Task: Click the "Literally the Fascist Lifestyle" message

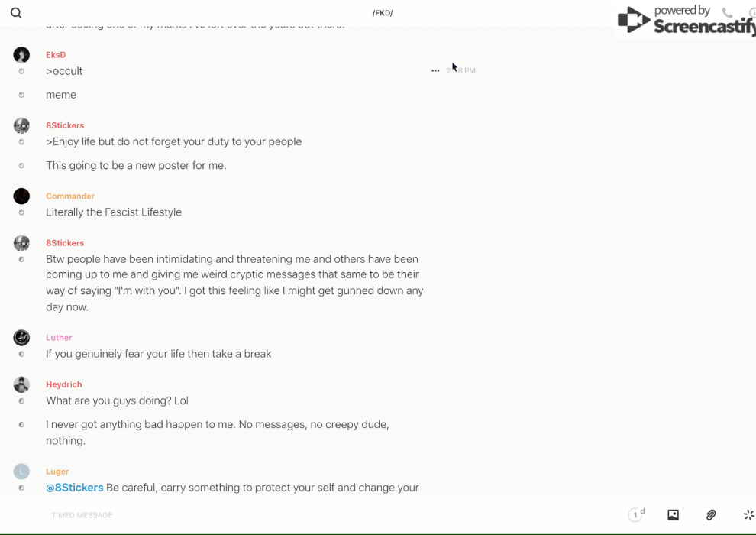Action: [114, 212]
